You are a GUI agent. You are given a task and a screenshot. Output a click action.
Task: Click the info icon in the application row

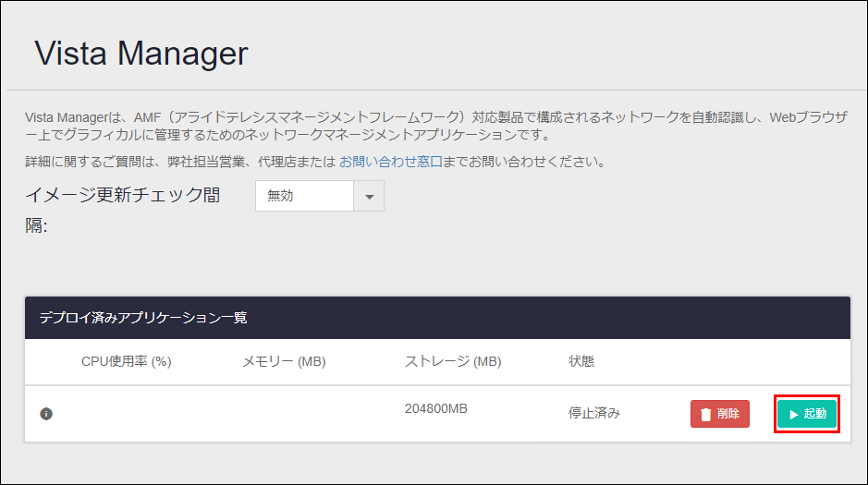46,414
